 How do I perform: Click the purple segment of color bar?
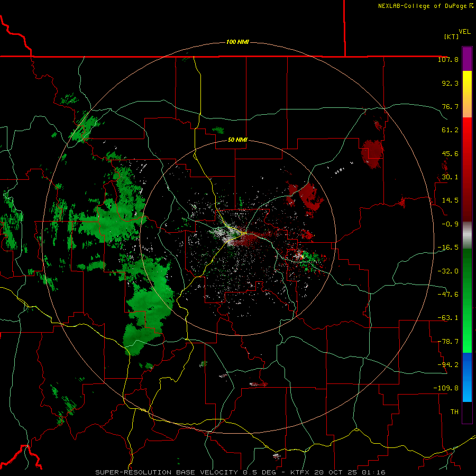click(467, 59)
